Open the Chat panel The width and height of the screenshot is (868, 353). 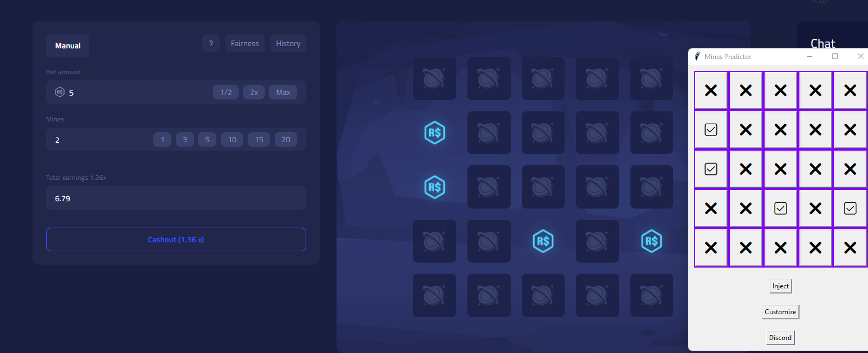tap(823, 43)
